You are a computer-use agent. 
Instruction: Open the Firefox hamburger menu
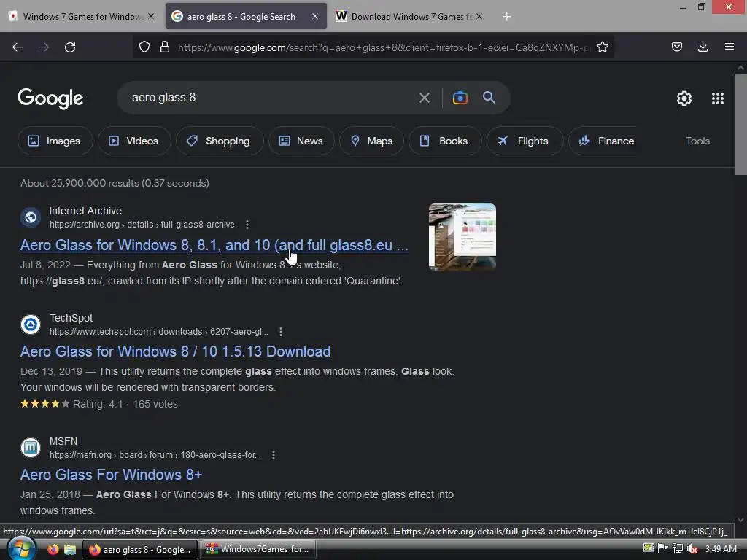(x=729, y=47)
